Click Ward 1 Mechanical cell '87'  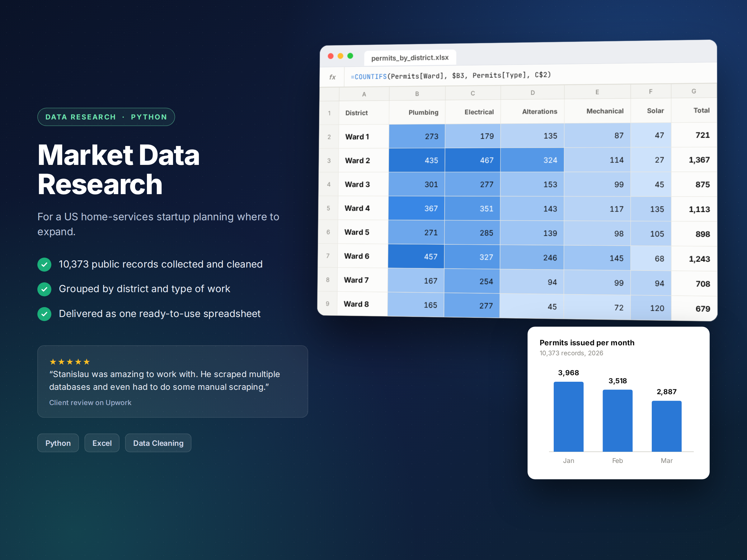597,135
